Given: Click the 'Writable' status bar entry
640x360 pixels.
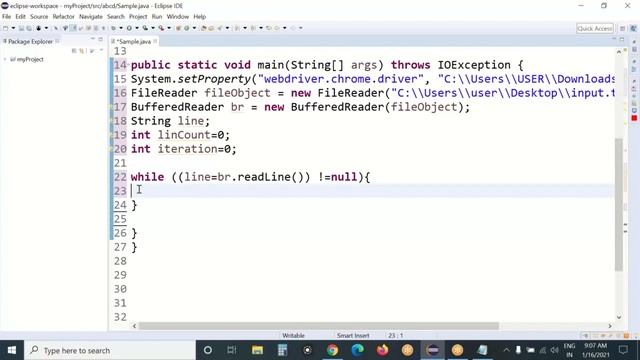Looking at the screenshot, I should point(293,336).
